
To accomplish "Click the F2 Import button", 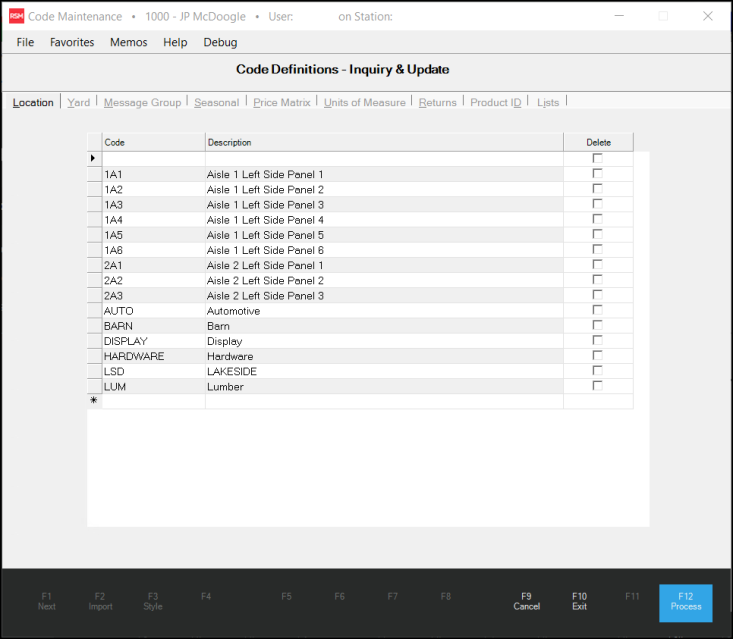I will pos(100,602).
